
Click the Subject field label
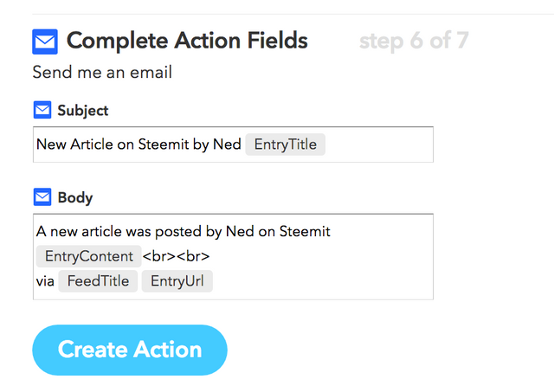click(83, 111)
